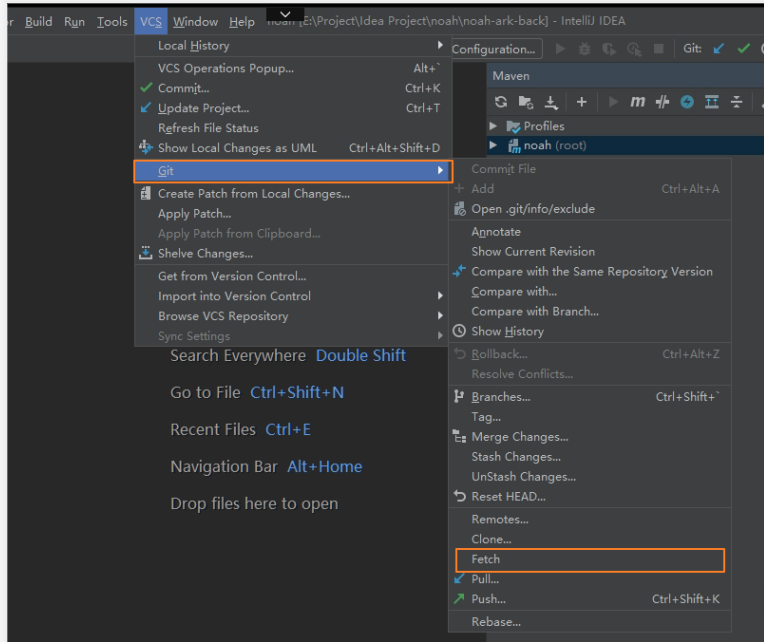Select the Profiles folder in Maven
The image size is (764, 642).
click(535, 126)
